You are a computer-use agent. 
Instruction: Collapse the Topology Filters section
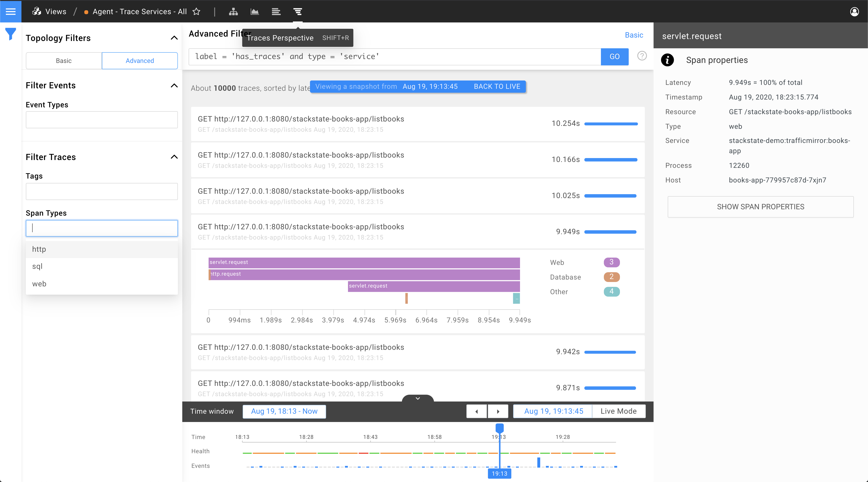[174, 38]
